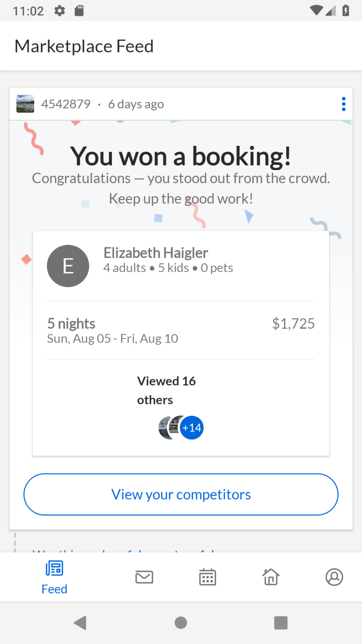Tap the Feed label in bottom navigation
The height and width of the screenshot is (644, 362).
tap(54, 589)
